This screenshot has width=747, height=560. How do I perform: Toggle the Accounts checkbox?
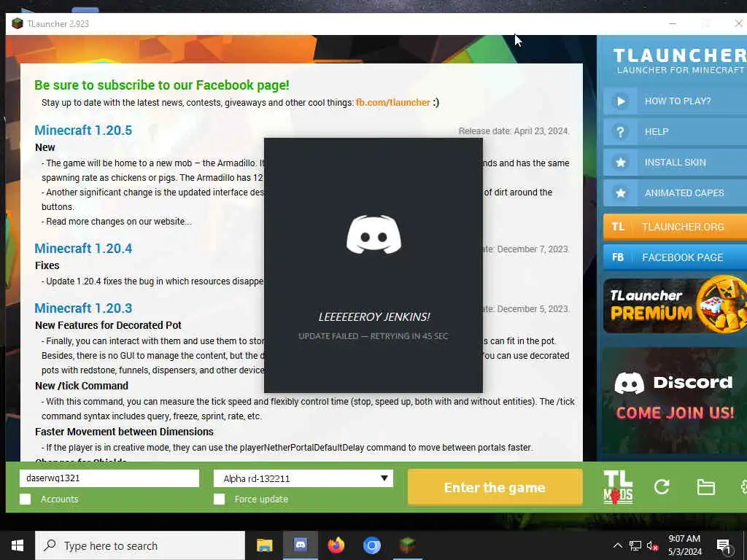point(26,499)
